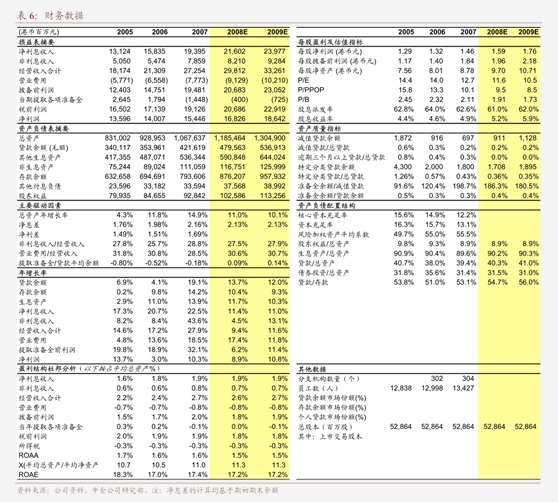Viewport: 558px width, 502px height.
Task: Click the table title '表 6: 财务数据'
Action: click(50, 15)
